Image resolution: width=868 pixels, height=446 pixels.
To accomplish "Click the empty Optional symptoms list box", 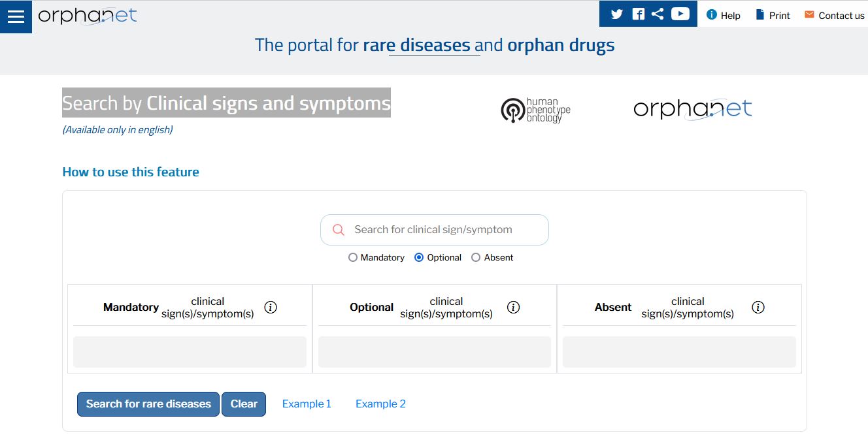I will 435,352.
